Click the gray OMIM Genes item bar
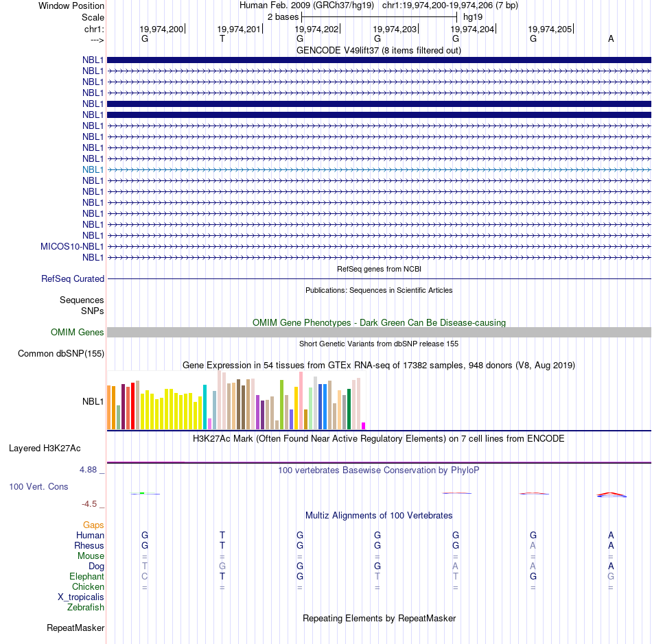This screenshot has width=652, height=644. tap(380, 332)
